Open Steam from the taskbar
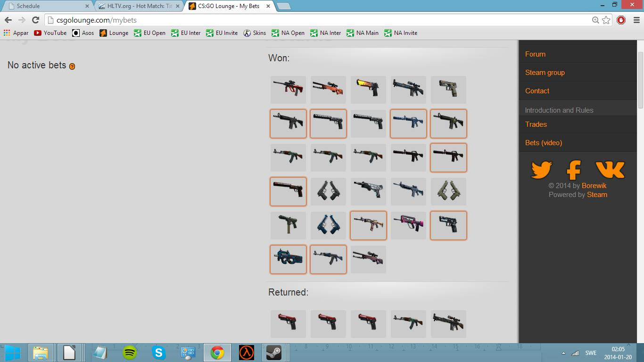644x362 pixels. [274, 352]
